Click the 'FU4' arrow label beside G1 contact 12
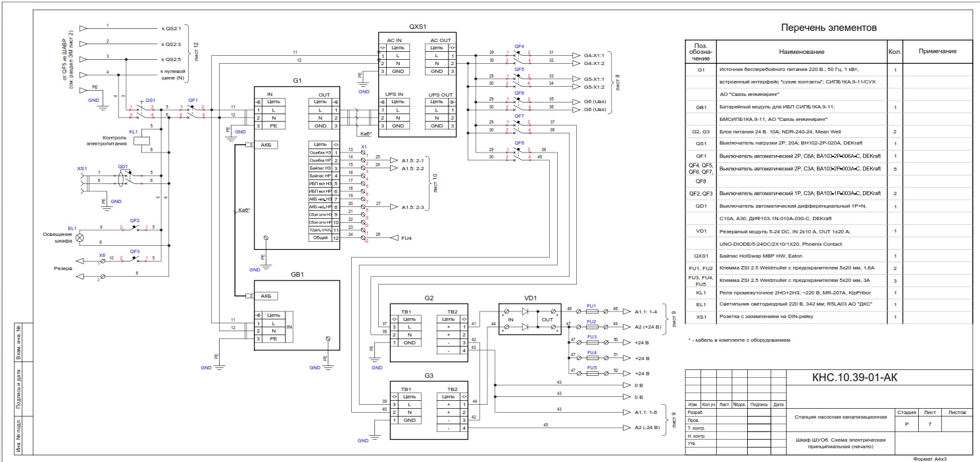Image resolution: width=980 pixels, height=462 pixels. (x=406, y=238)
